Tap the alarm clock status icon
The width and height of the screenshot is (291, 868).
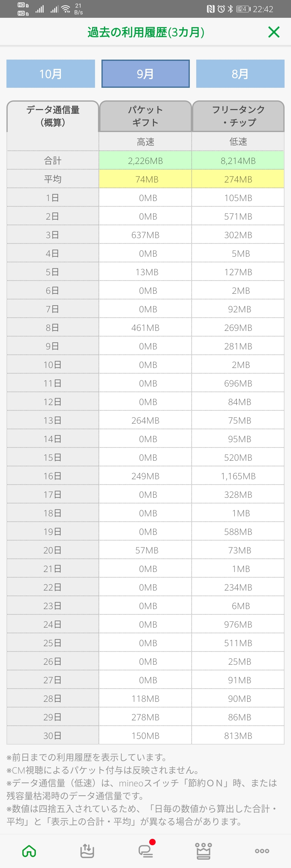click(221, 9)
